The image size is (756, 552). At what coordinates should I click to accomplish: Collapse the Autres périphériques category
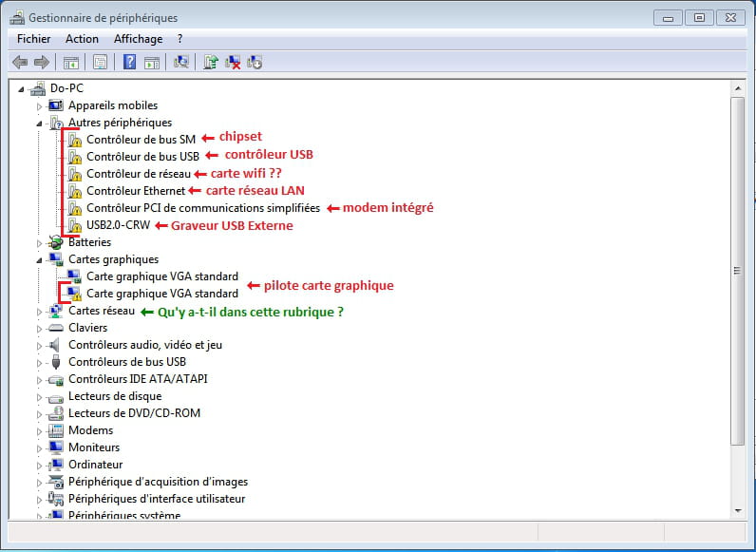pos(40,123)
